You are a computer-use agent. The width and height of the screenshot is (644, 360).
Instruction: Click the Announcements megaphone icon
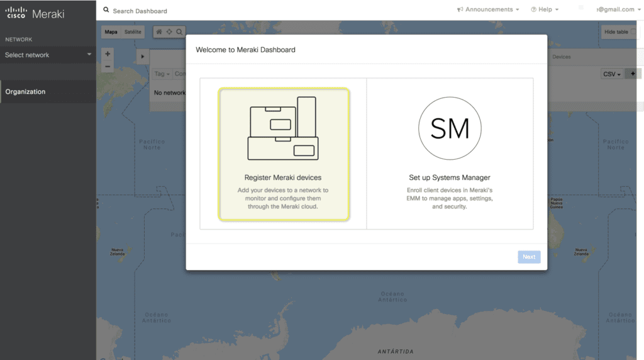(x=460, y=9)
